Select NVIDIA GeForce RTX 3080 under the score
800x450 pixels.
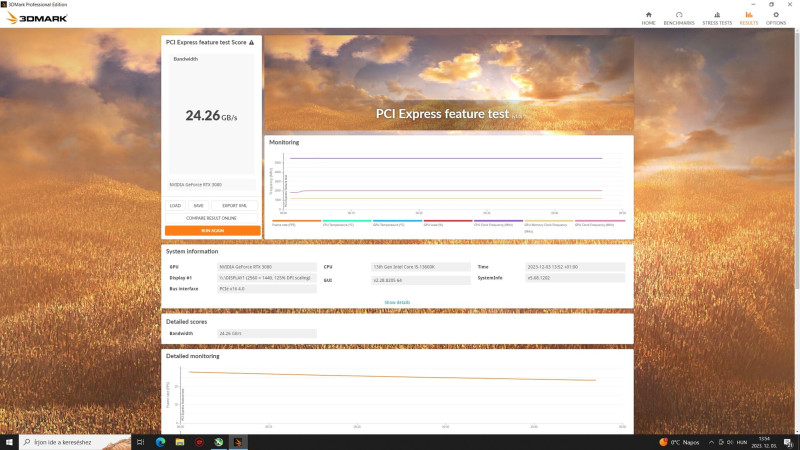pyautogui.click(x=211, y=185)
